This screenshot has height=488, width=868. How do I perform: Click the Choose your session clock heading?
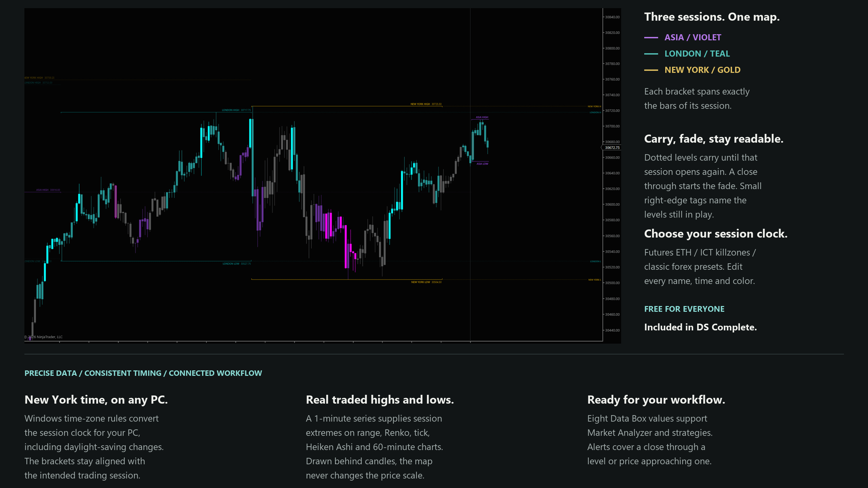click(x=716, y=234)
